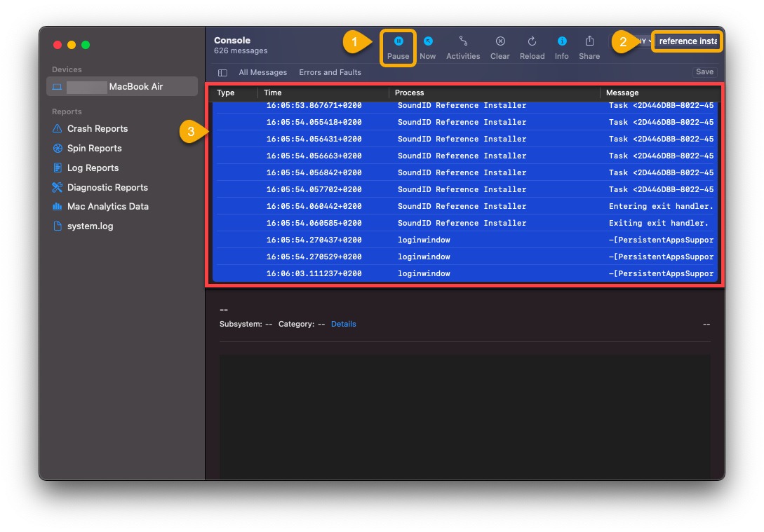Click the Spin Reports pinwheel icon
The image size is (764, 532).
click(x=57, y=149)
